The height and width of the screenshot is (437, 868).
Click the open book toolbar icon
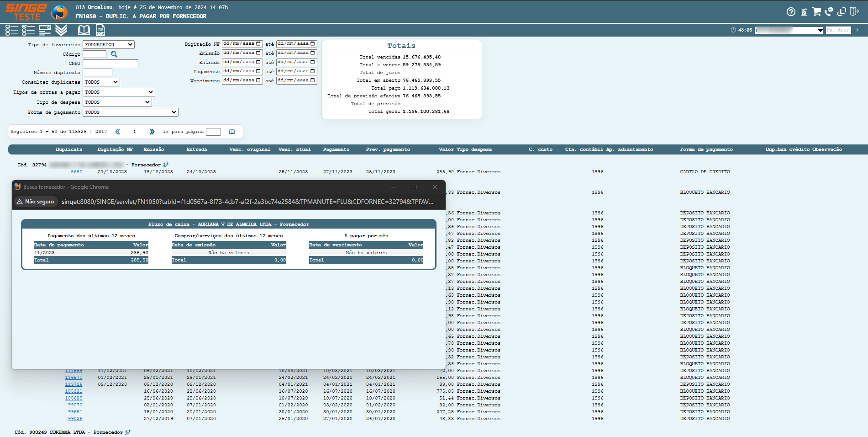point(84,31)
